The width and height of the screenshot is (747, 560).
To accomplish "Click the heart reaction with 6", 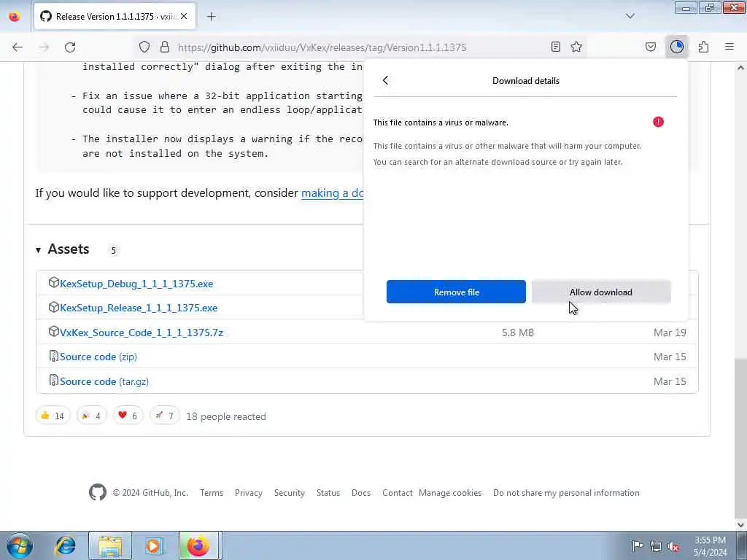I will pos(128,416).
